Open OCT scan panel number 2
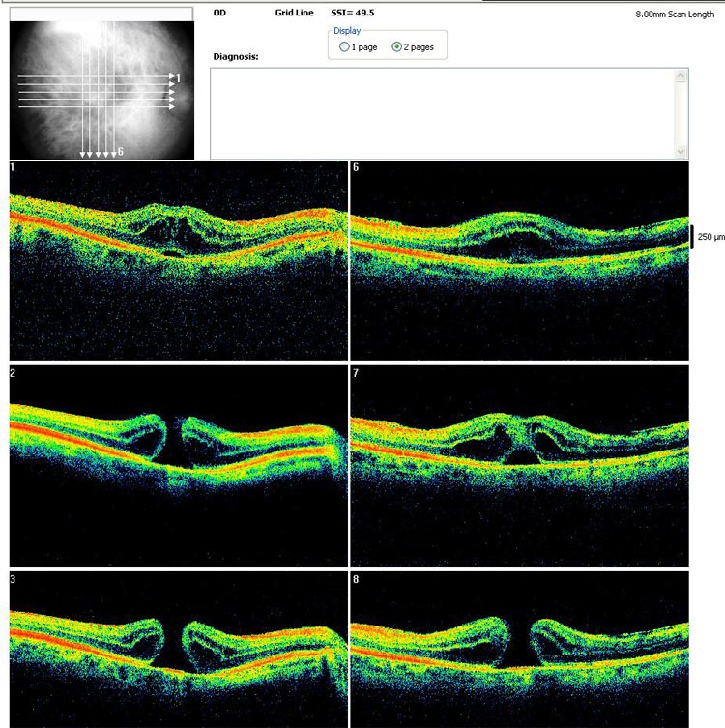The height and width of the screenshot is (728, 725). [179, 466]
